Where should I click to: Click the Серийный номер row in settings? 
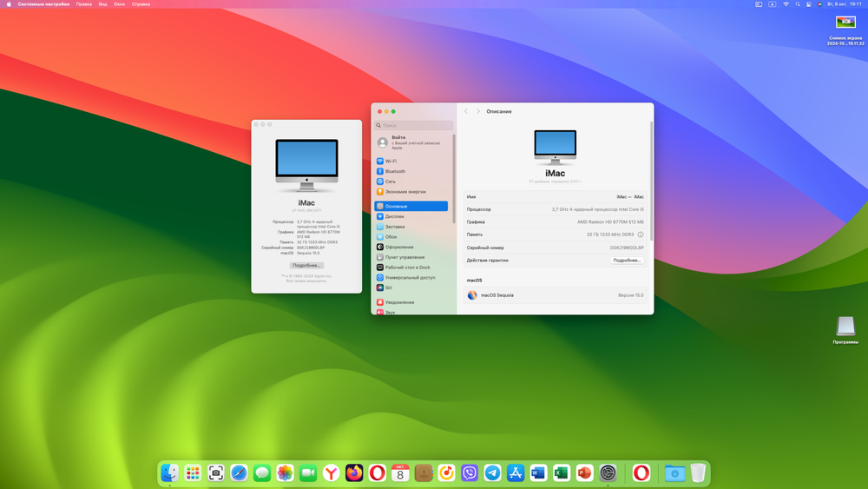(556, 248)
